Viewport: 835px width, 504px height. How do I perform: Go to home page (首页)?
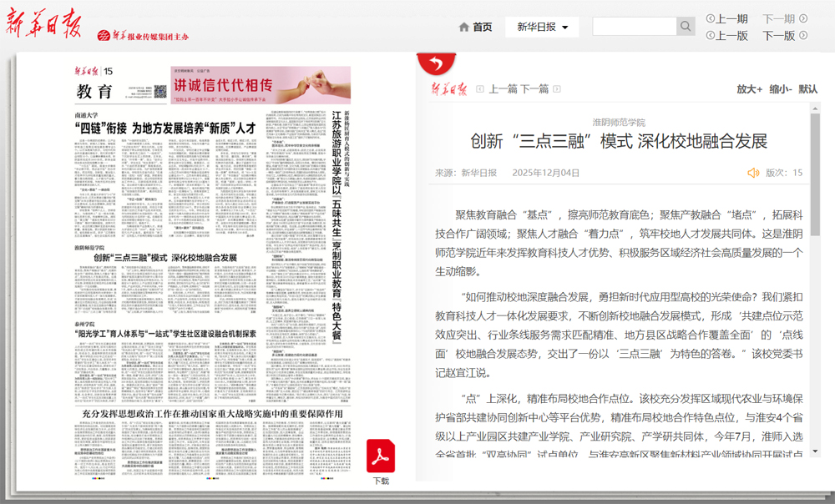tap(475, 28)
